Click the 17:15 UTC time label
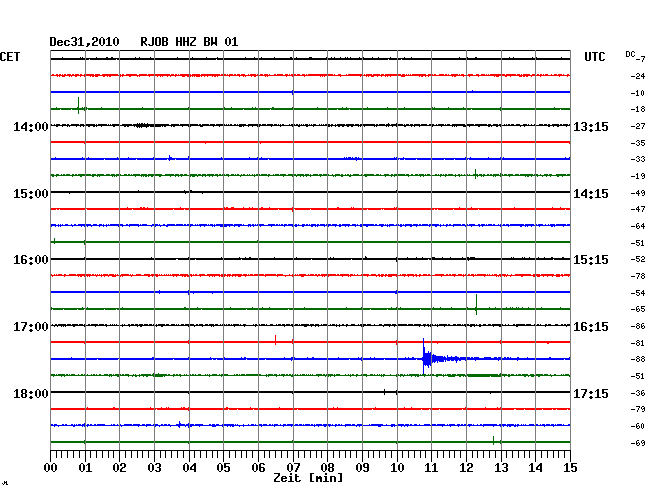This screenshot has height=494, width=650. click(x=591, y=393)
